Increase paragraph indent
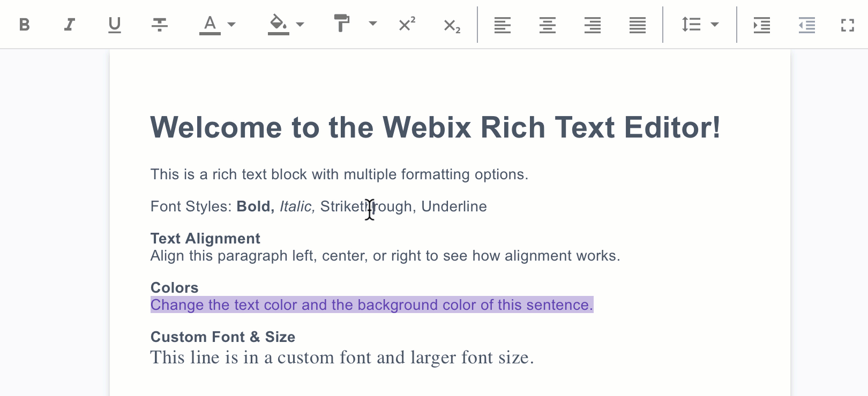Viewport: 868px width, 396px height. 761,25
